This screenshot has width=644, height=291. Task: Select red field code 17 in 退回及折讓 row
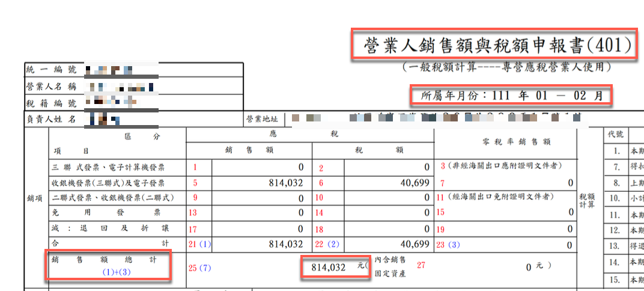coord(193,229)
